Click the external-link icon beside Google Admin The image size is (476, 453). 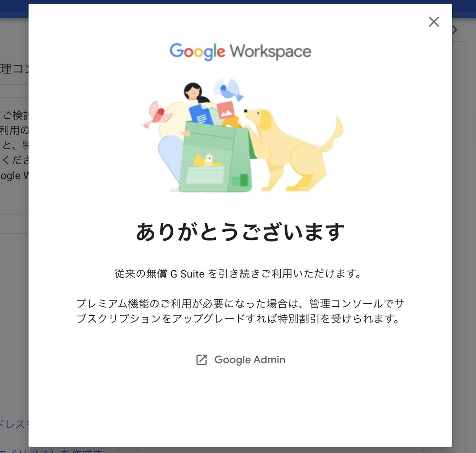pyautogui.click(x=202, y=360)
